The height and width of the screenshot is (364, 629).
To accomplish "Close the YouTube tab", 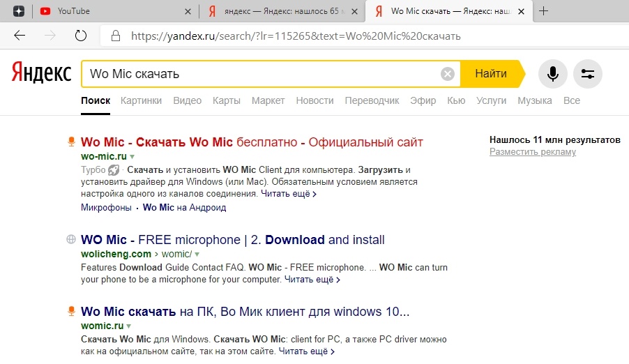I will 188,12.
